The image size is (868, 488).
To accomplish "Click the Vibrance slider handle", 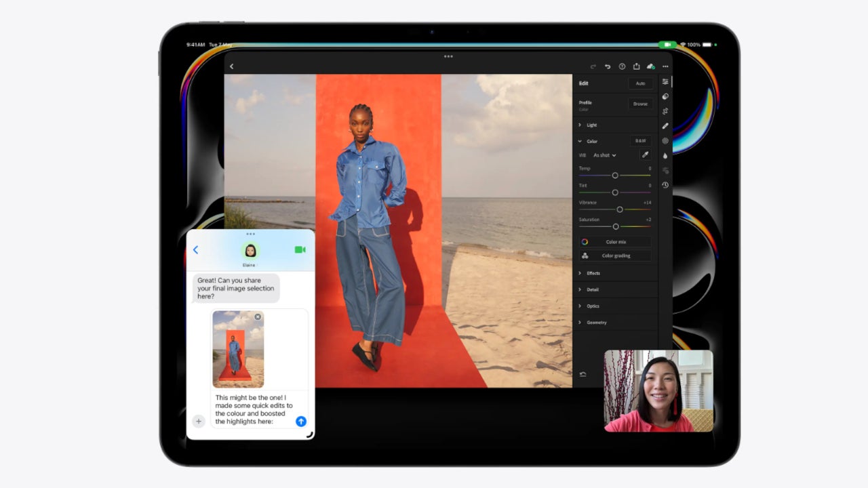I will (620, 209).
